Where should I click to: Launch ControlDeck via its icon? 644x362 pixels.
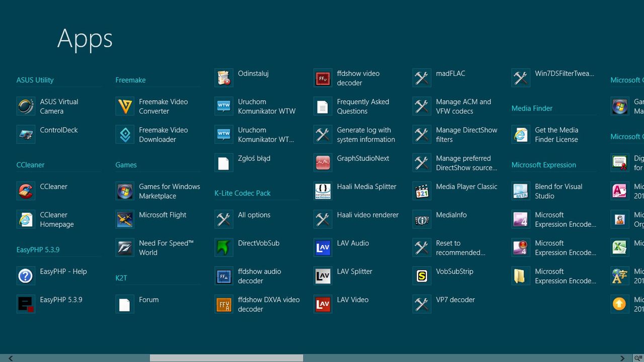coord(26,134)
